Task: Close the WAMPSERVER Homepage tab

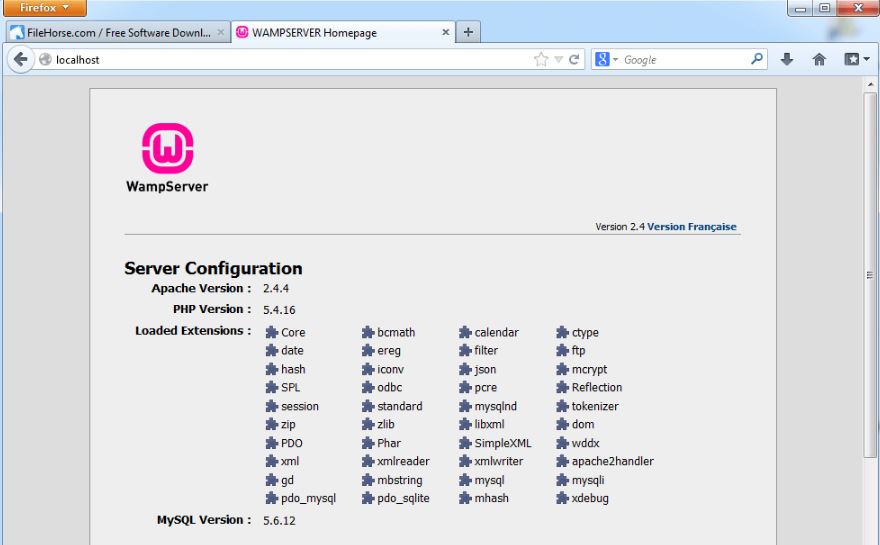Action: pyautogui.click(x=446, y=32)
